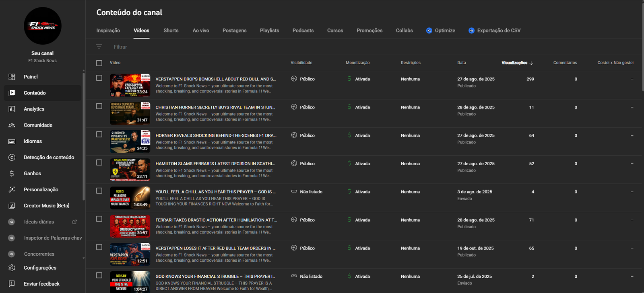Sort by Visualizações column arrow
The height and width of the screenshot is (293, 644).
click(531, 63)
